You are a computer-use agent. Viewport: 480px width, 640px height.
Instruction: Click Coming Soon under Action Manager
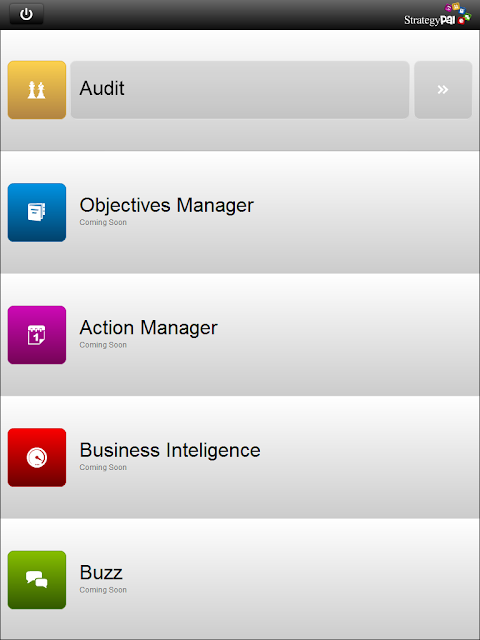point(103,345)
